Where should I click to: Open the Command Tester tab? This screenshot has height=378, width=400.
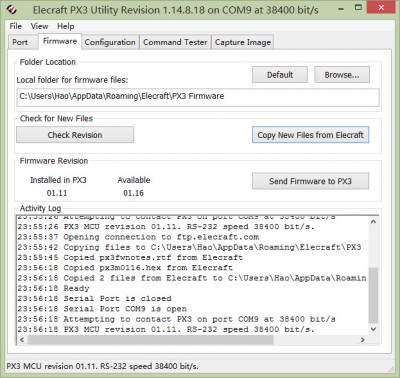click(175, 42)
